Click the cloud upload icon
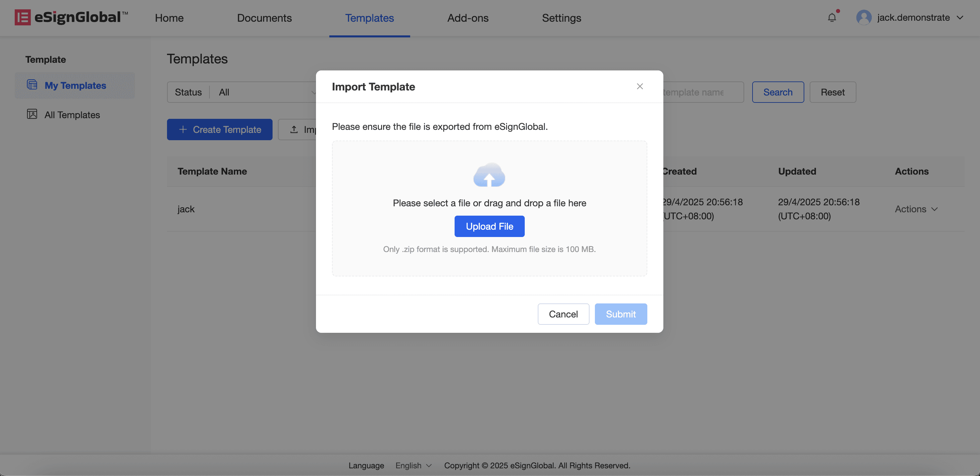The height and width of the screenshot is (476, 980). coord(489,175)
